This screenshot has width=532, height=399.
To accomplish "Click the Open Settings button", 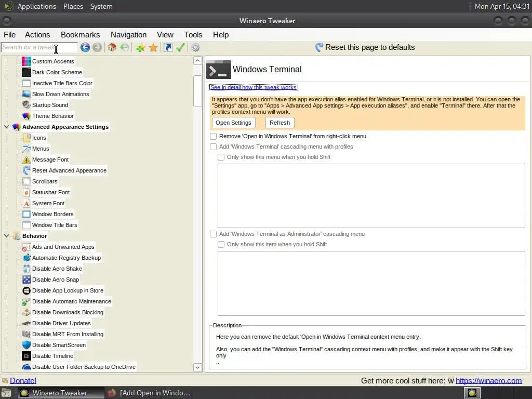I will point(233,123).
